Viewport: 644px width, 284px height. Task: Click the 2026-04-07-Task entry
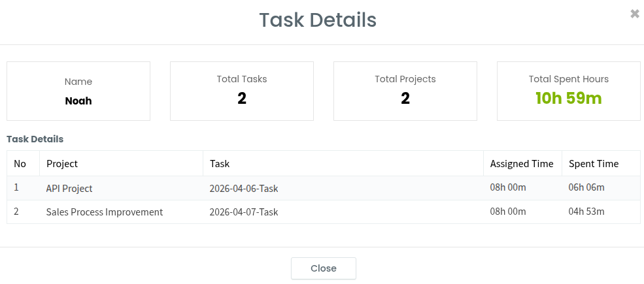point(244,212)
